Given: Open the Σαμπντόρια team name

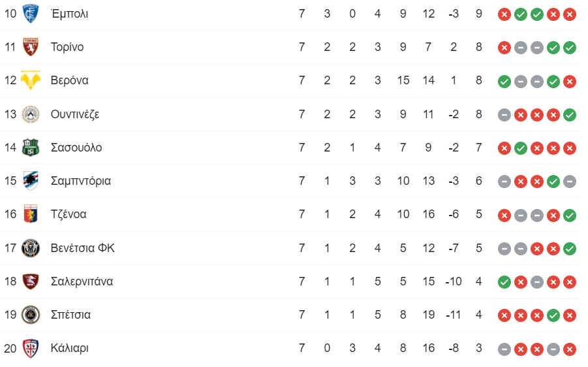Looking at the screenshot, I should (x=81, y=182).
